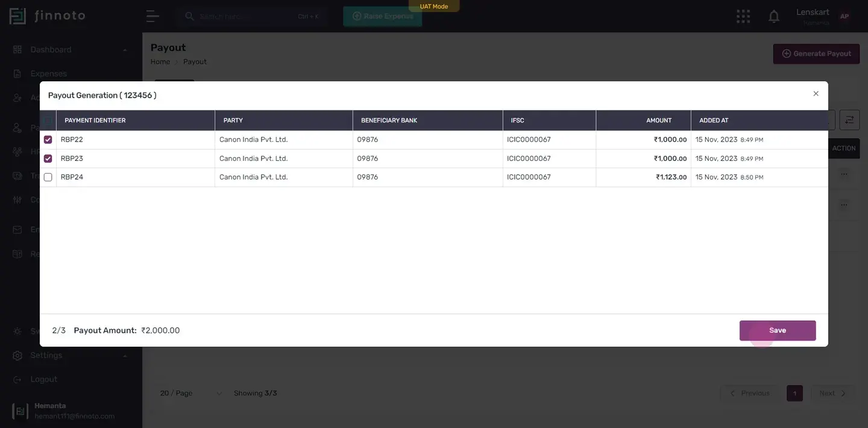Save the payout selection

pos(778,330)
